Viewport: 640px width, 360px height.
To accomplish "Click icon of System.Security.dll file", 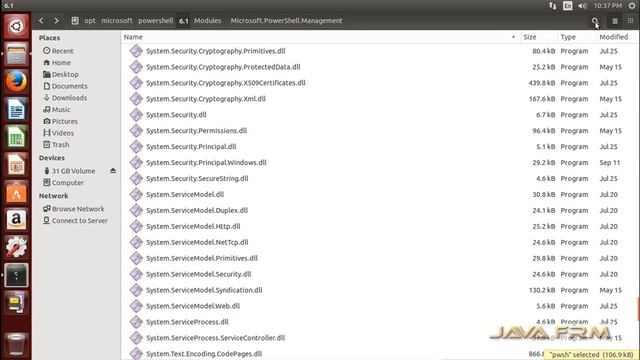I will pos(136,115).
